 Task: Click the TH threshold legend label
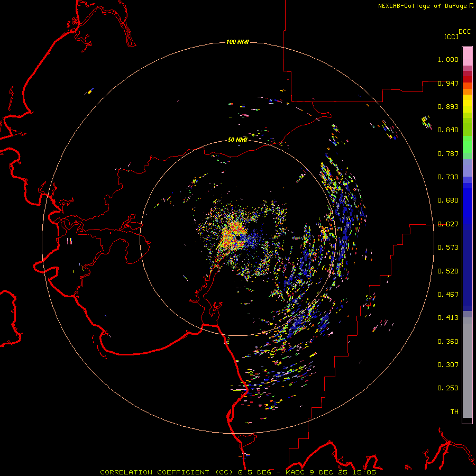pos(454,412)
